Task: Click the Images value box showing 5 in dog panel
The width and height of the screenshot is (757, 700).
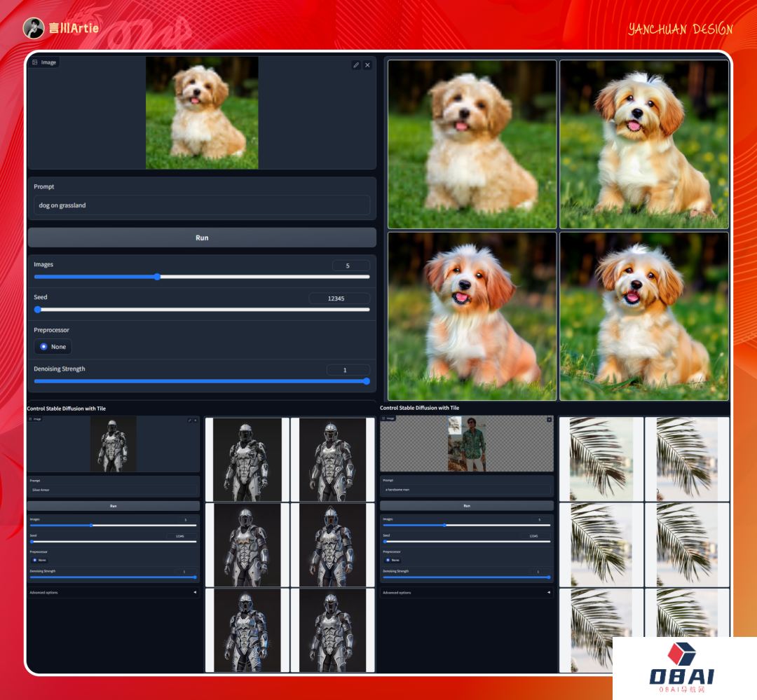Action: coord(351,266)
